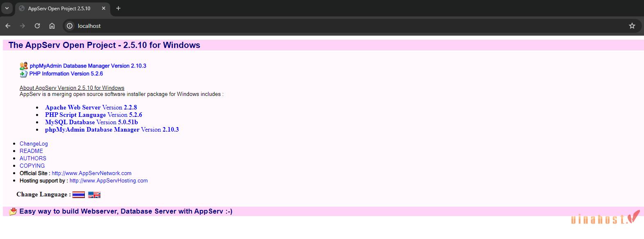Open PHP Information Version 5.2.6 link
Viewport: 644px width, 239px height.
(x=66, y=74)
